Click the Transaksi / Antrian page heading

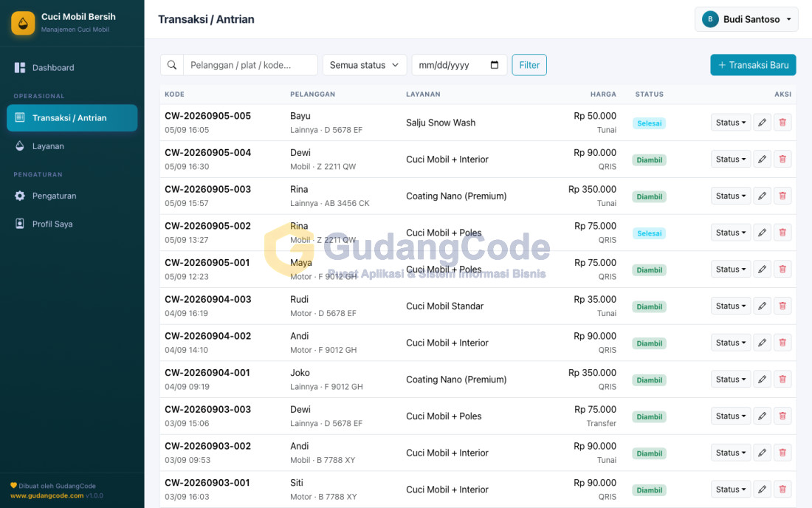(x=206, y=19)
